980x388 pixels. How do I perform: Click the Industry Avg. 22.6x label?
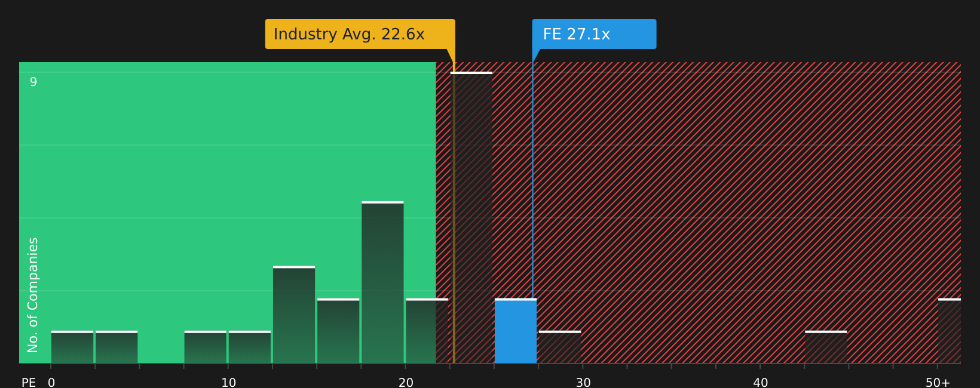pyautogui.click(x=360, y=34)
